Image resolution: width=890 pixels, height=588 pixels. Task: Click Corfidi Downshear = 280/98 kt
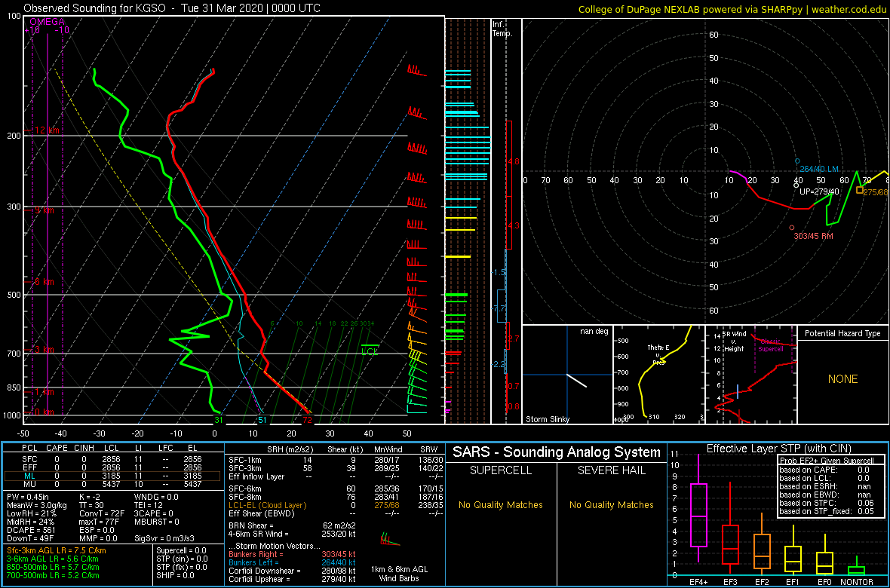[292, 571]
